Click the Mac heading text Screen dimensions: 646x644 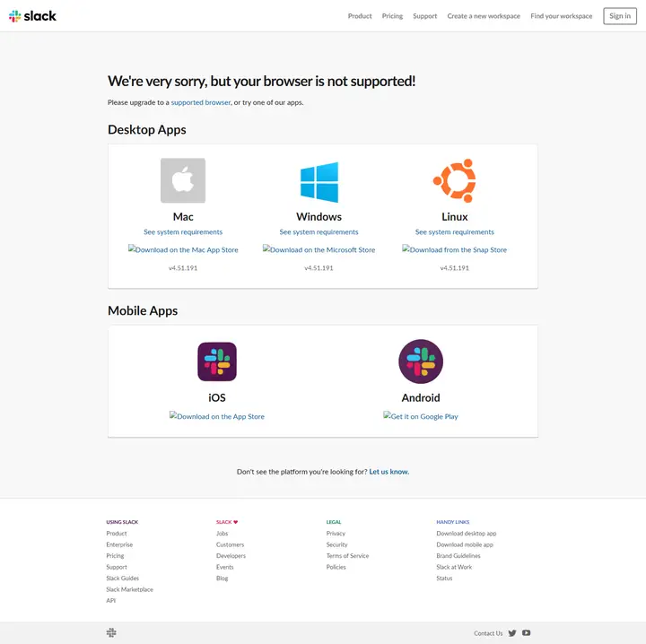pyautogui.click(x=183, y=216)
